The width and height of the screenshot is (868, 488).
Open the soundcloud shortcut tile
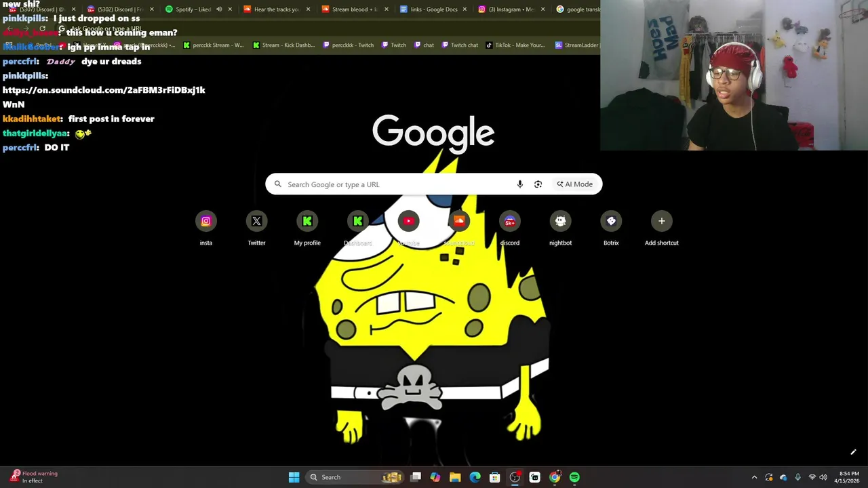(459, 228)
